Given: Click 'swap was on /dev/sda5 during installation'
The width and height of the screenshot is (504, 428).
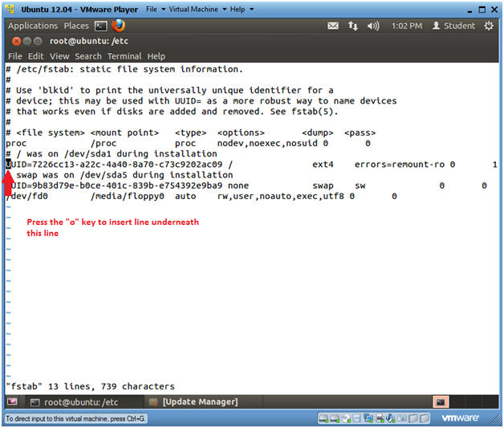Looking at the screenshot, I should tap(124, 175).
